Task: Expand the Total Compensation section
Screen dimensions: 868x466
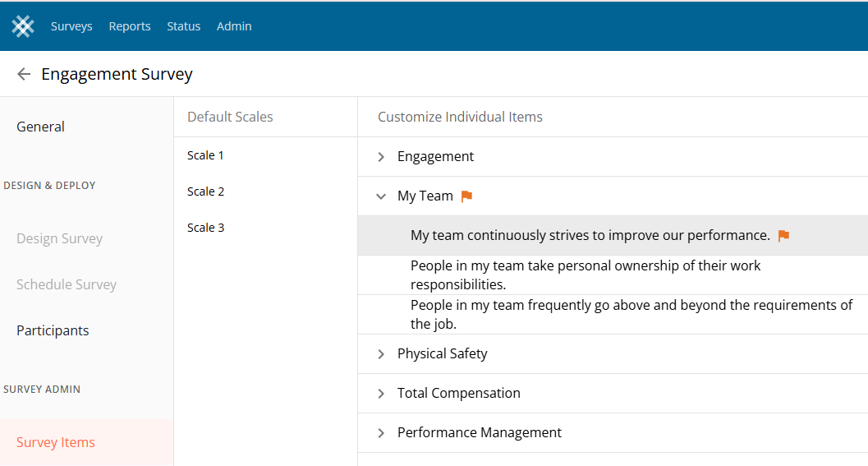Action: 381,394
